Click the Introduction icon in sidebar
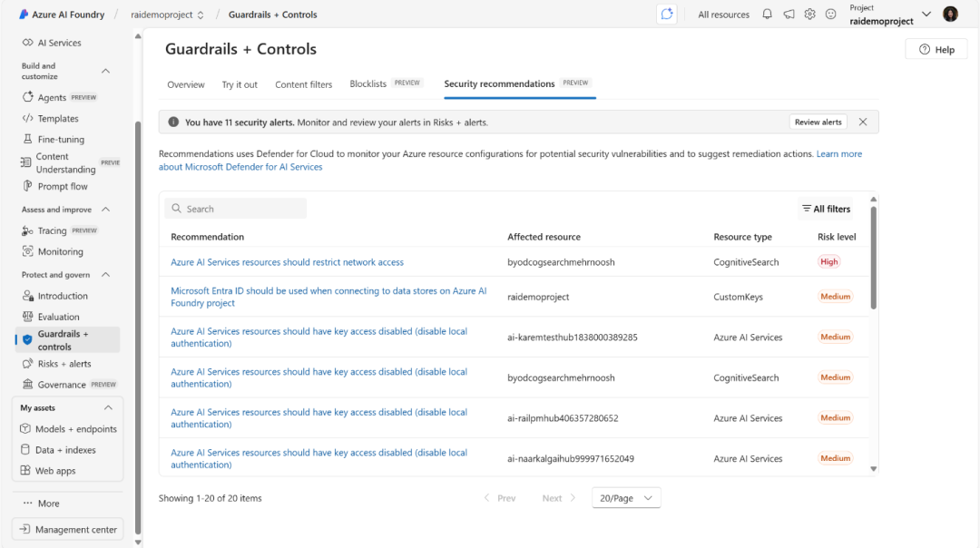Image resolution: width=980 pixels, height=548 pixels. click(27, 296)
